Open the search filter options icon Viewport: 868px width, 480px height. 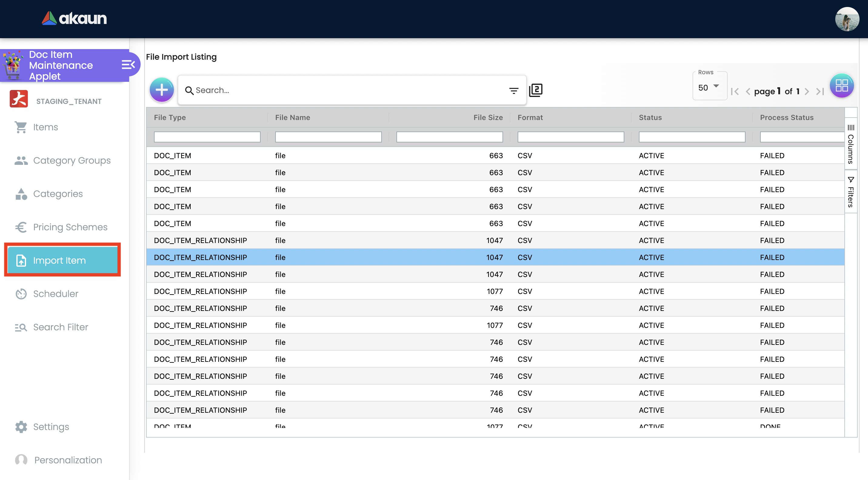tap(513, 91)
